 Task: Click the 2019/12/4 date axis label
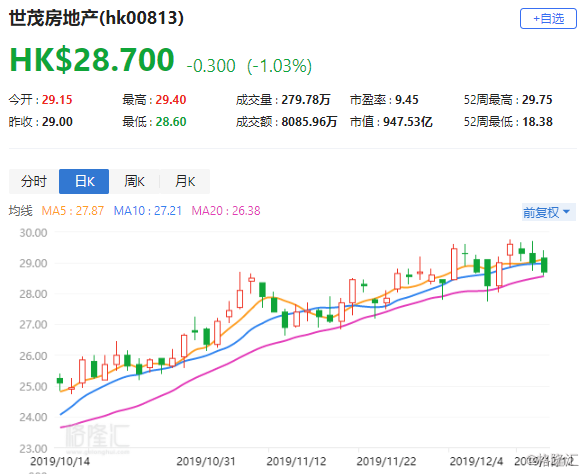476,461
